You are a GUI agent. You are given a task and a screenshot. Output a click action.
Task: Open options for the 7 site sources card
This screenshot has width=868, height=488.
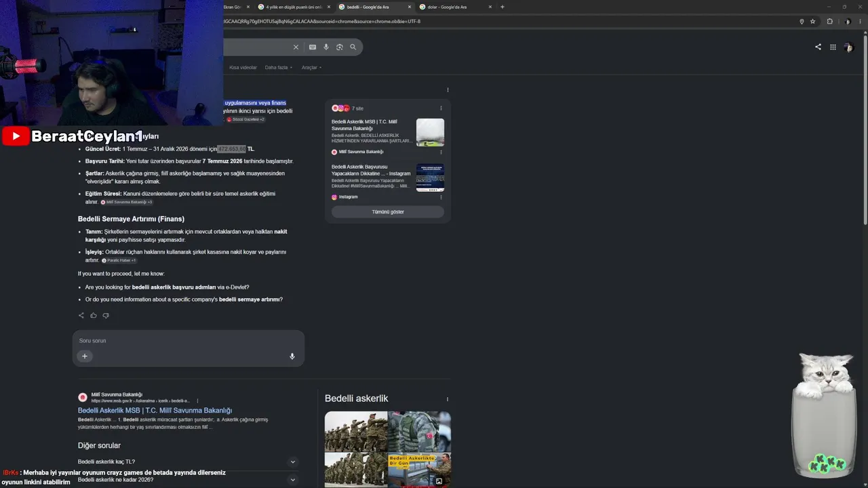441,108
